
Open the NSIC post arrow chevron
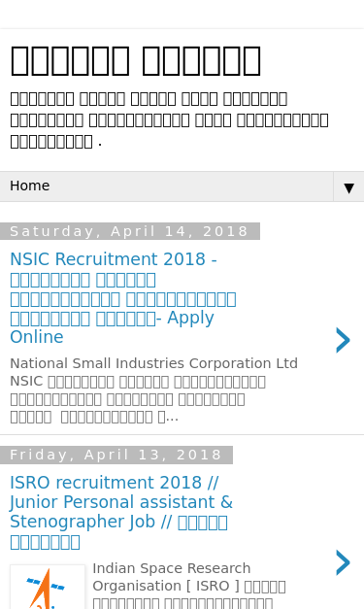coord(343,340)
